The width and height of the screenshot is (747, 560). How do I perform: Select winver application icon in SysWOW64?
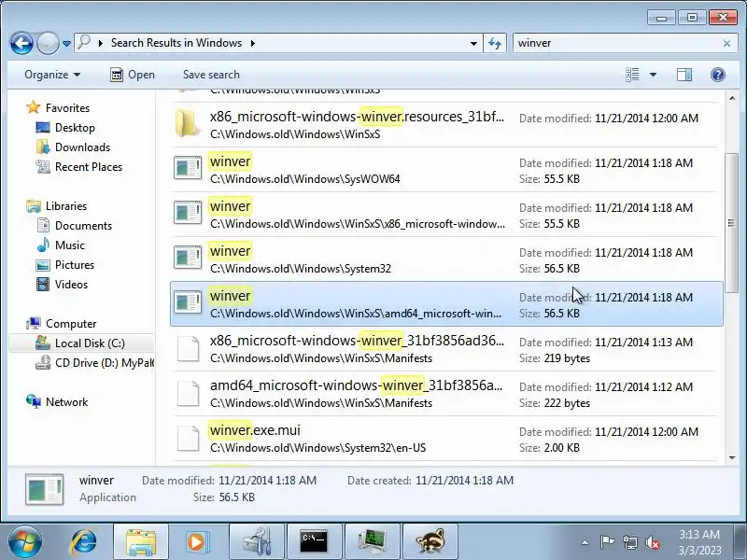188,168
